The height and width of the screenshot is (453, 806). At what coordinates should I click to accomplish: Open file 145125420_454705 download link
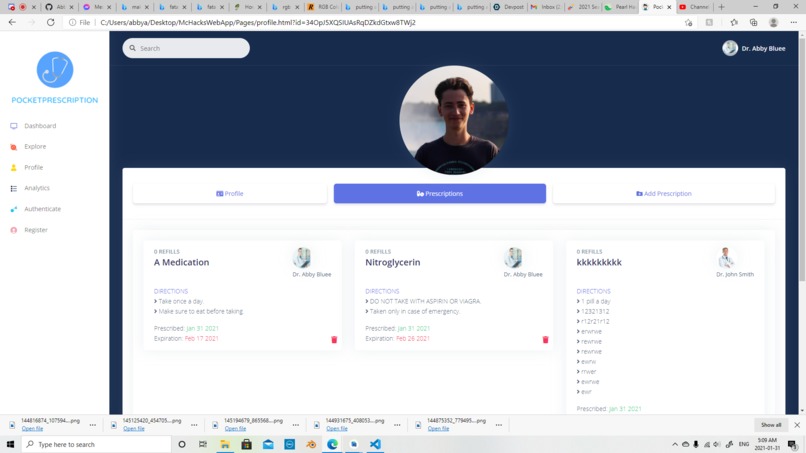[x=134, y=428]
